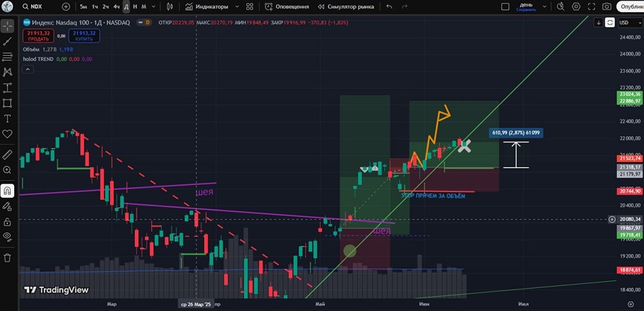Viewport: 644px width, 311px height.
Task: Select the daily Д timeframe
Action: coord(126,6)
